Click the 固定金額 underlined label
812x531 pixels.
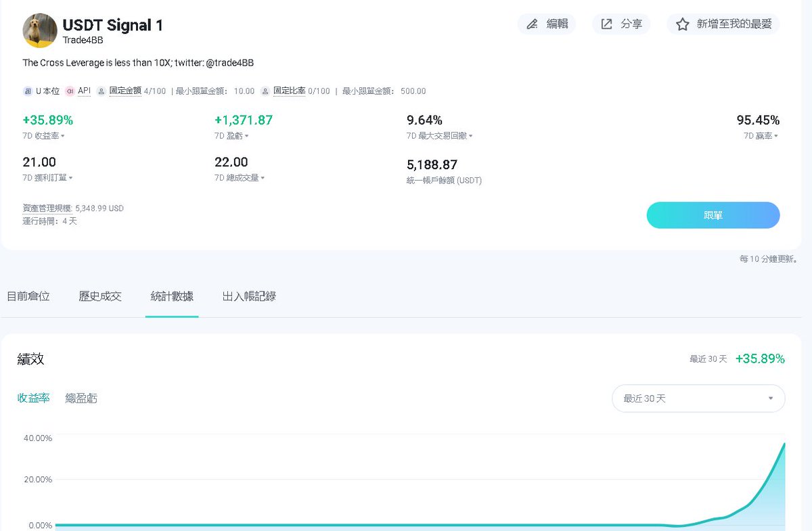[x=125, y=91]
